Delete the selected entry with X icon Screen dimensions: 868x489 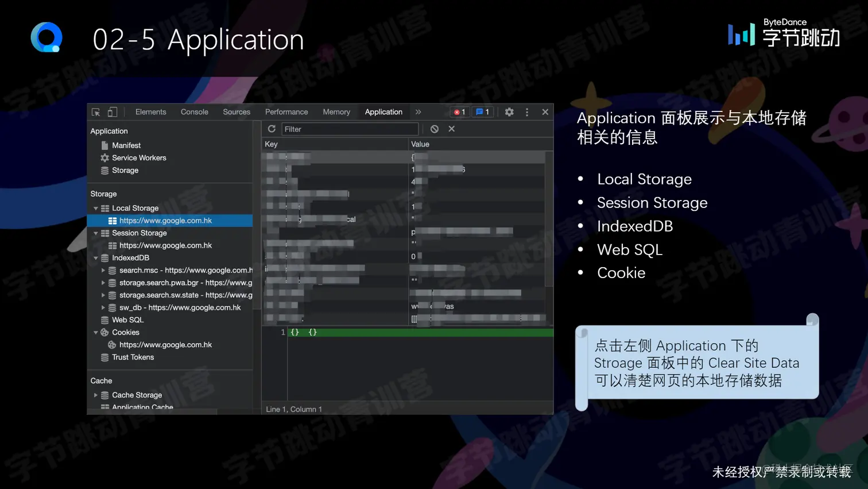452,129
